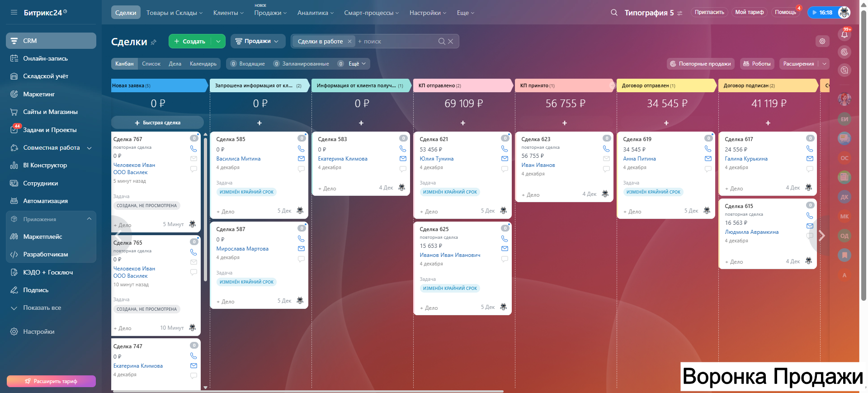Remove the Сделки в работе filter chip
The height and width of the screenshot is (393, 868).
click(349, 41)
